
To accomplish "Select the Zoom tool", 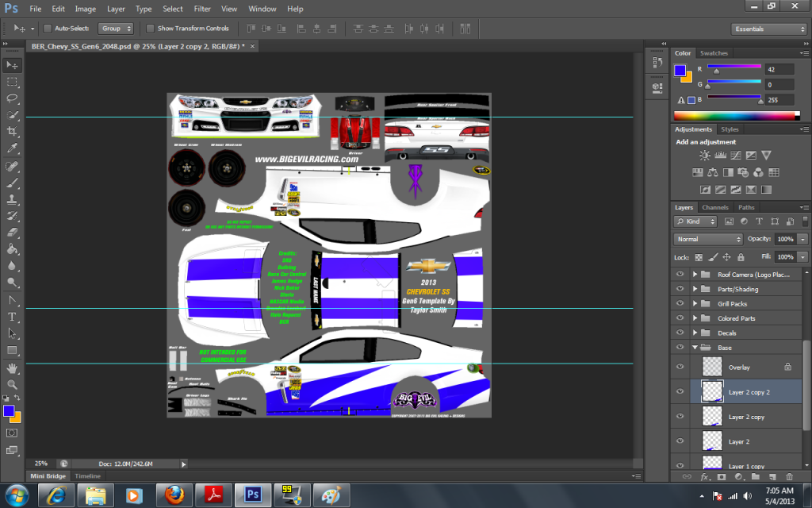I will pyautogui.click(x=12, y=385).
